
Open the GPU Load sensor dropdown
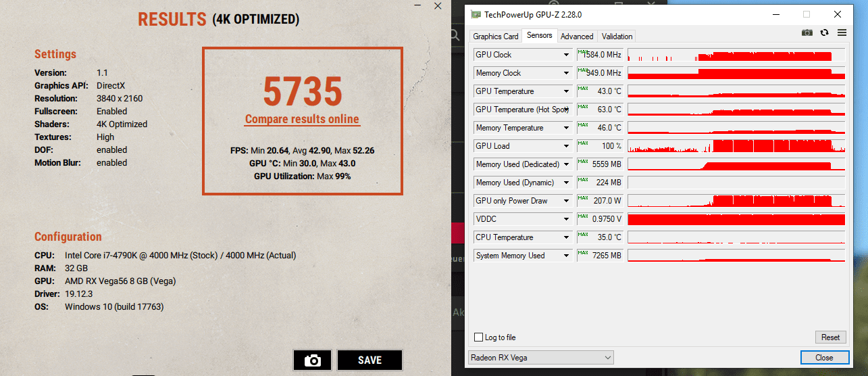coord(567,146)
